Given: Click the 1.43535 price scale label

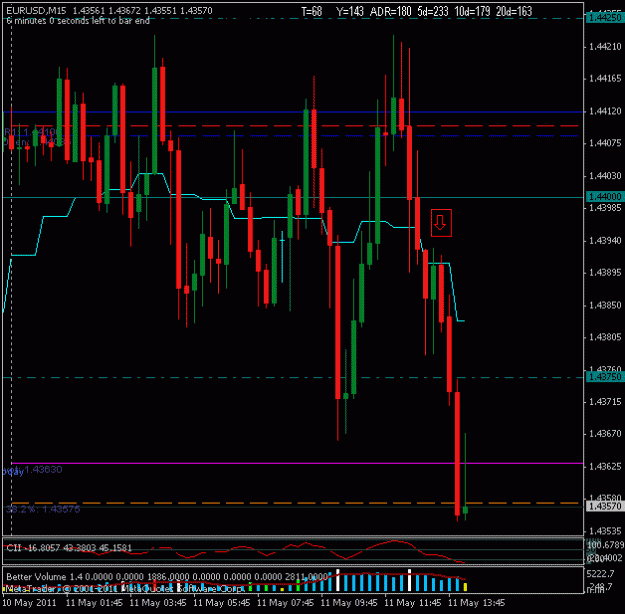Looking at the screenshot, I should pyautogui.click(x=605, y=531).
